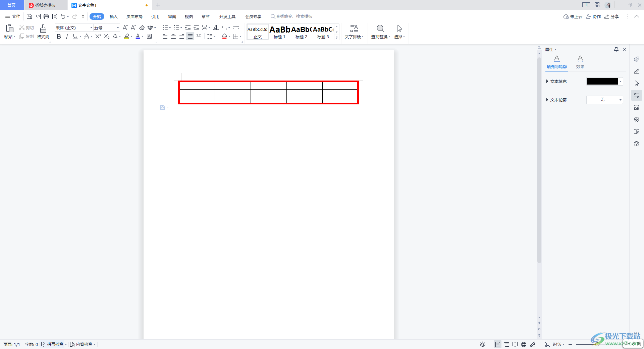Open the 选择 select tool
The image size is (644, 349).
tap(399, 32)
